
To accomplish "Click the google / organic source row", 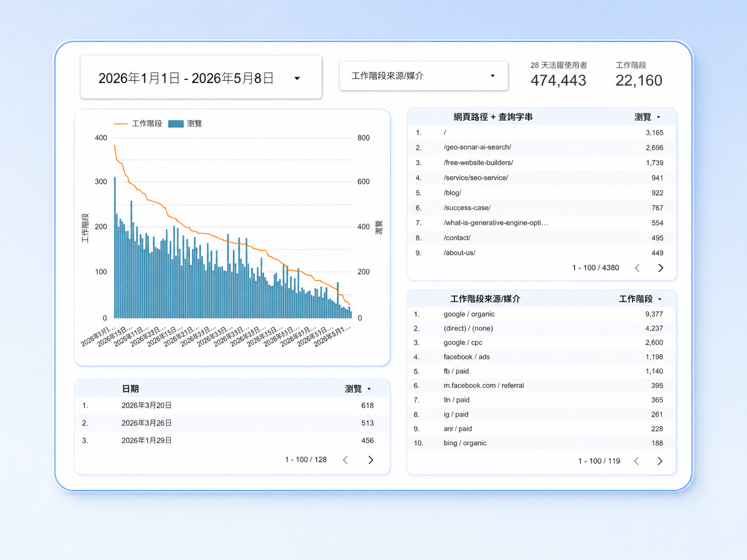I will point(542,314).
